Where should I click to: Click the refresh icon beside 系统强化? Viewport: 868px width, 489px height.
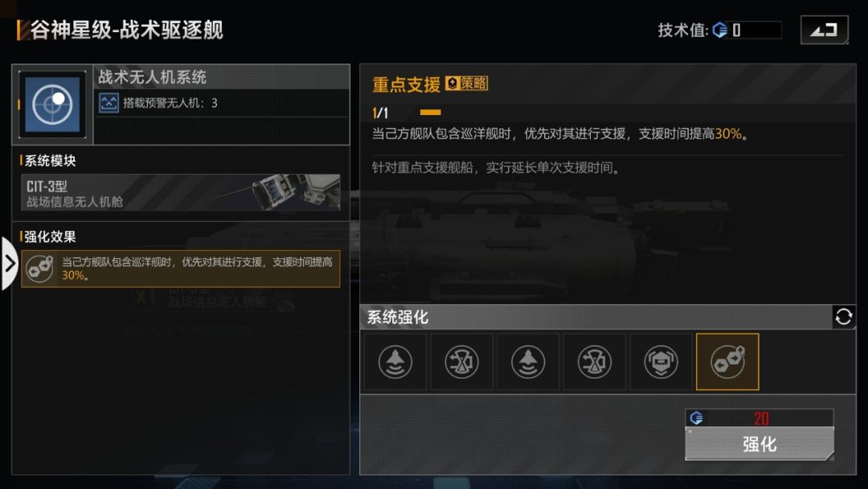[844, 317]
